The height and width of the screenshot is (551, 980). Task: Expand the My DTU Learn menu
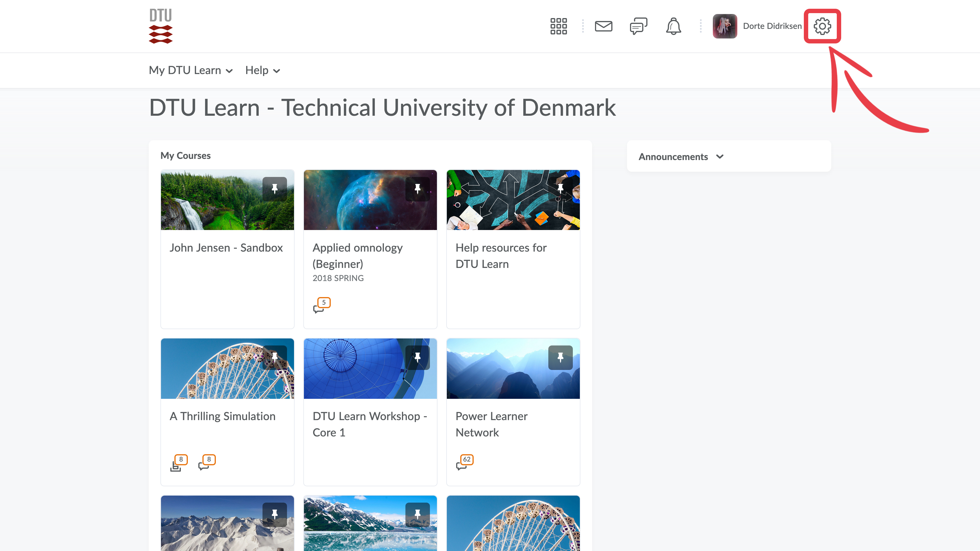190,70
